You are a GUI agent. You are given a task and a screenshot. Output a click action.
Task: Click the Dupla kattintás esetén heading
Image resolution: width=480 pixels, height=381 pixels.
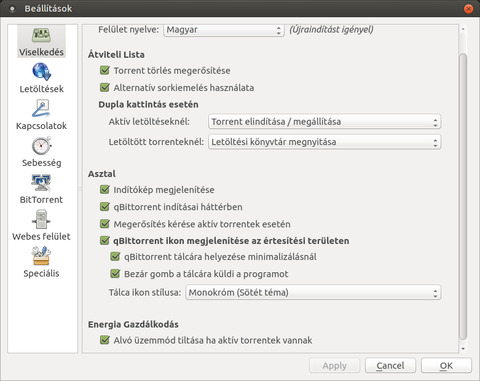[x=148, y=104]
